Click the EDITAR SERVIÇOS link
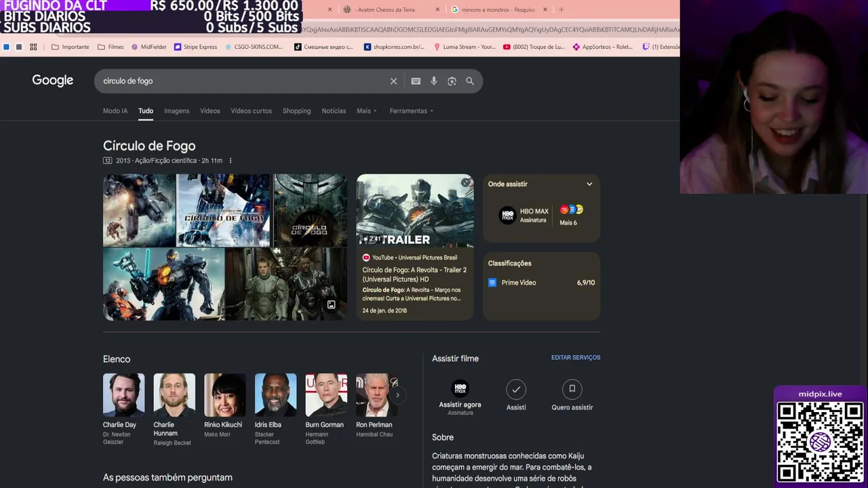The height and width of the screenshot is (488, 868). coord(576,358)
